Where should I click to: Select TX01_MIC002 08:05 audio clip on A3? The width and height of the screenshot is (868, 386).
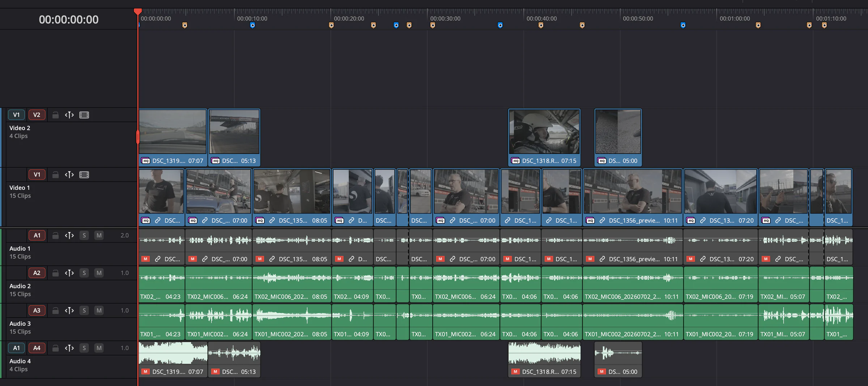(292, 322)
